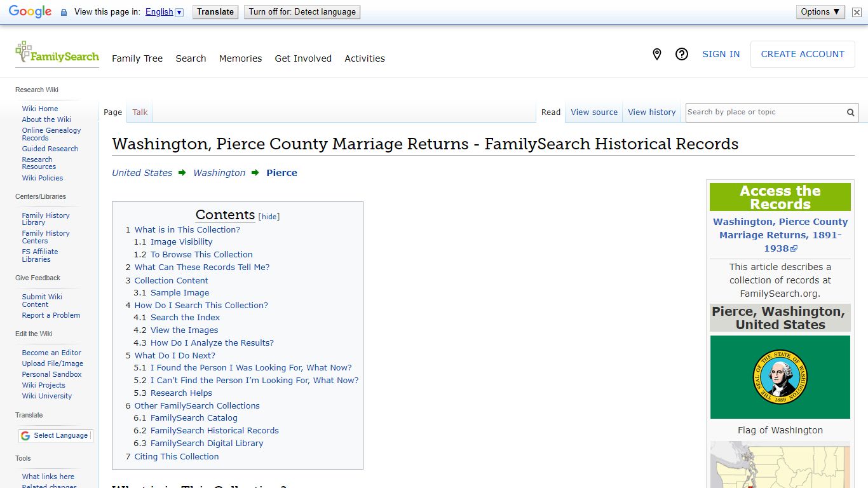Go to Wiki Home in sidebar
The image size is (868, 488).
[40, 109]
